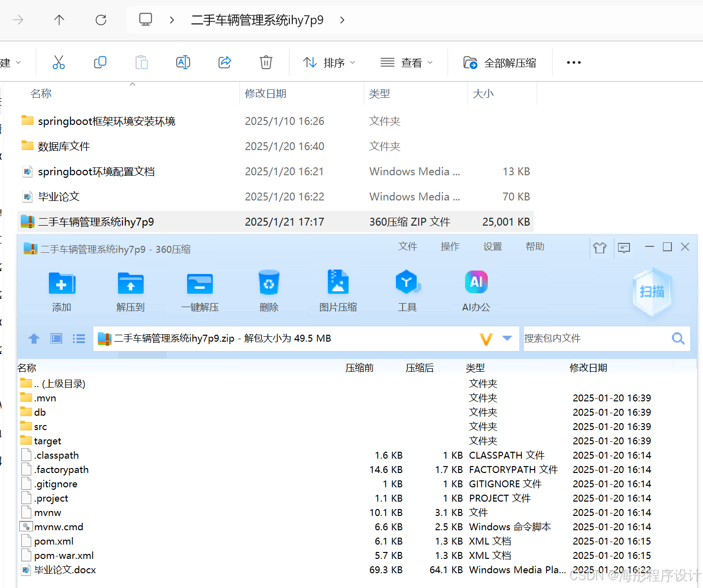Image resolution: width=703 pixels, height=588 pixels.
Task: Click chevron after 二手车辆管理系统ihy7p9 in address bar
Action: coord(342,20)
